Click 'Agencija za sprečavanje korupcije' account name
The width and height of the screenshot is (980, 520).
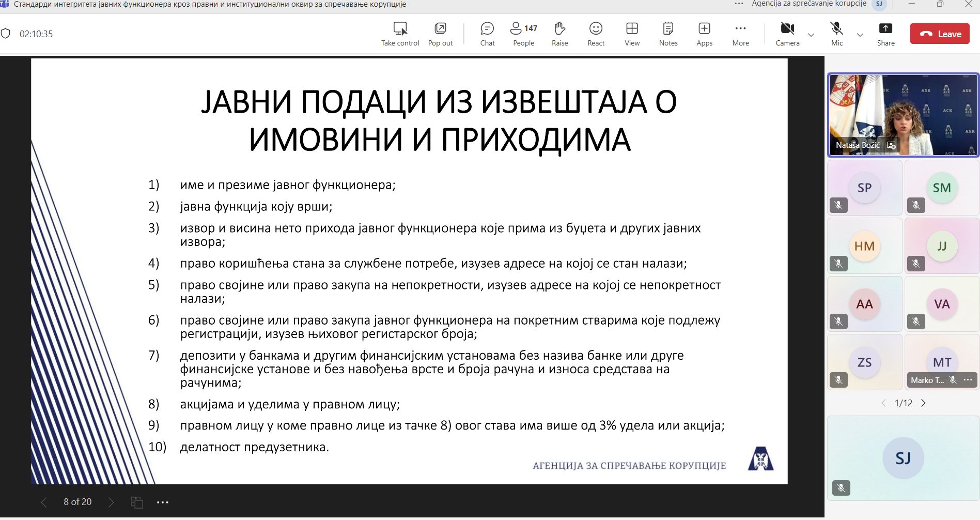809,4
